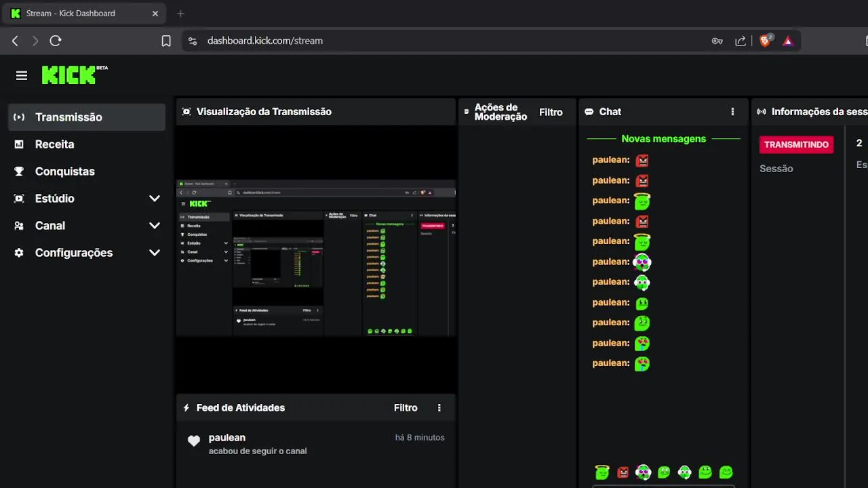Go back with the browser back arrow
The image size is (868, 488).
click(15, 41)
